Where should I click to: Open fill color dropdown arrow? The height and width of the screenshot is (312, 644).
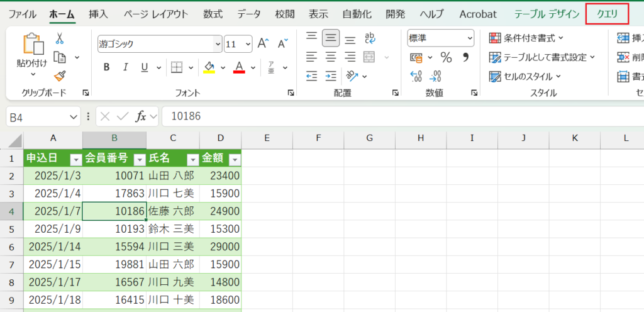pyautogui.click(x=223, y=67)
